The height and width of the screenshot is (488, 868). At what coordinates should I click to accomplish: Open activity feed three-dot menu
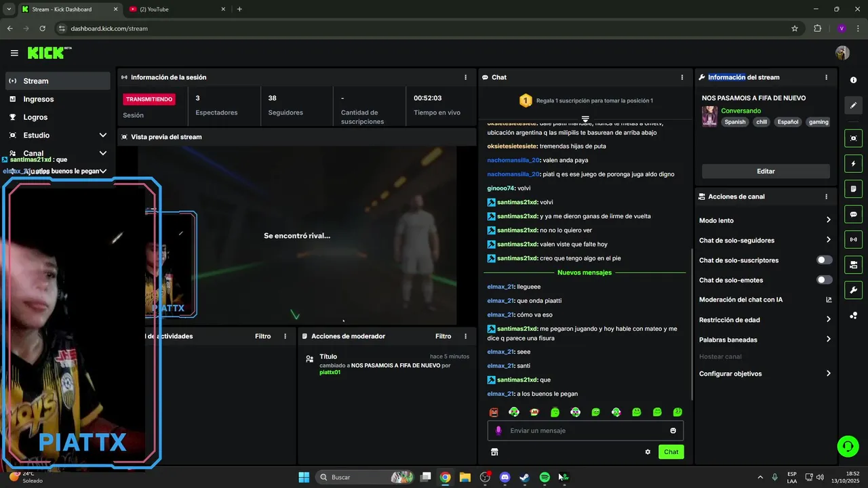285,336
